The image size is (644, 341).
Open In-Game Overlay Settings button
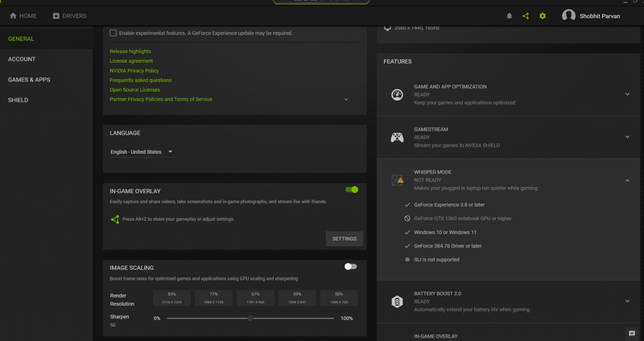(345, 239)
